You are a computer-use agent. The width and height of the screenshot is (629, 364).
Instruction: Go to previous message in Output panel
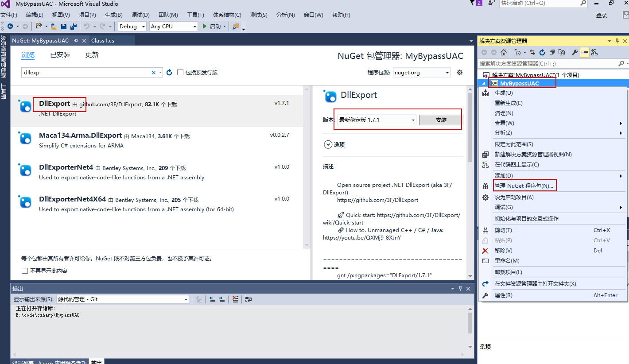pos(212,299)
